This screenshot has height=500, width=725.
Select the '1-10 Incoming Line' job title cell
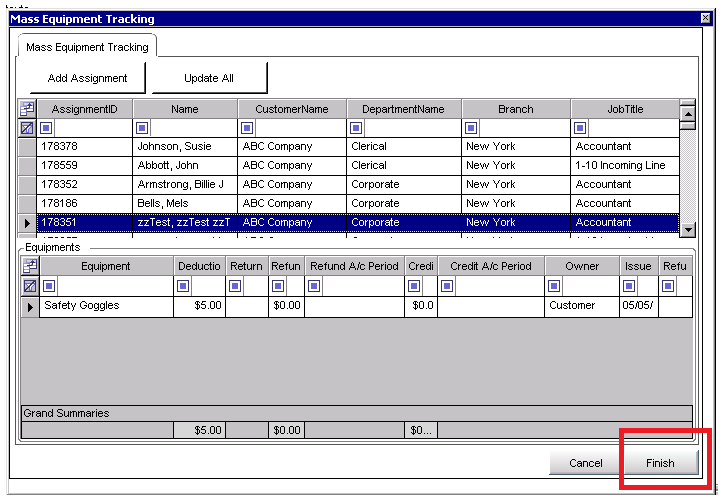[x=625, y=166]
